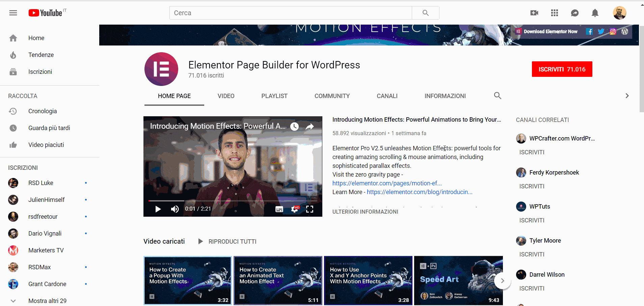This screenshot has width=644, height=306.
Task: Open YouTube Messages
Action: [x=575, y=13]
